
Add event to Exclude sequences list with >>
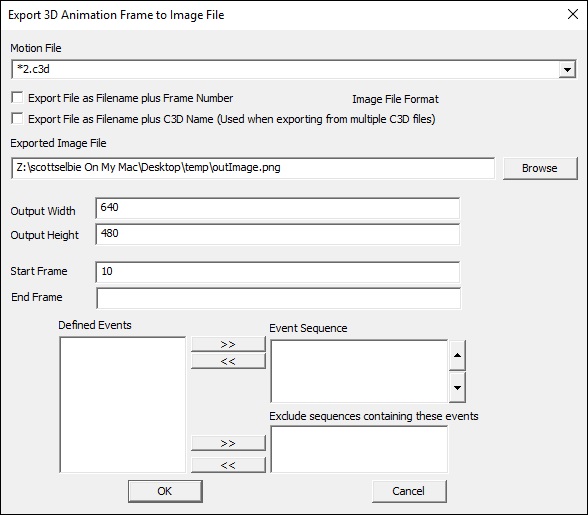coord(228,443)
